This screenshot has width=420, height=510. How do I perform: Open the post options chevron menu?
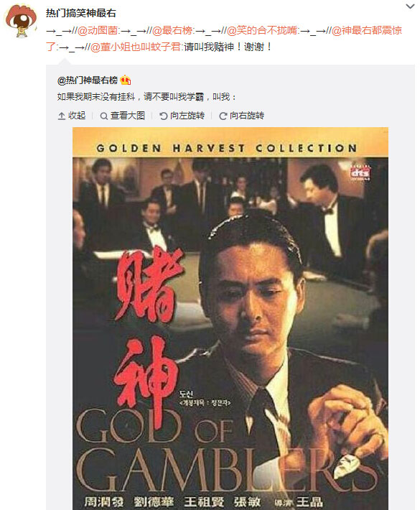coord(410,6)
